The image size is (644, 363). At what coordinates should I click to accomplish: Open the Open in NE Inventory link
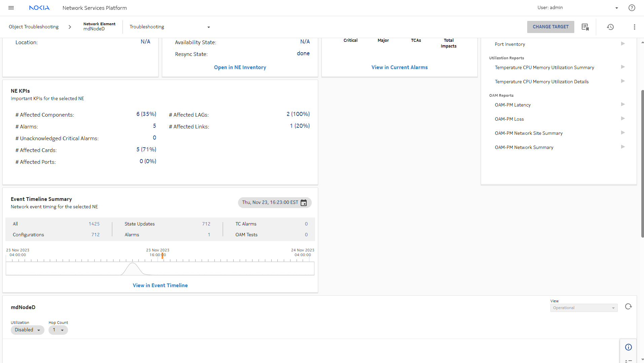click(240, 67)
